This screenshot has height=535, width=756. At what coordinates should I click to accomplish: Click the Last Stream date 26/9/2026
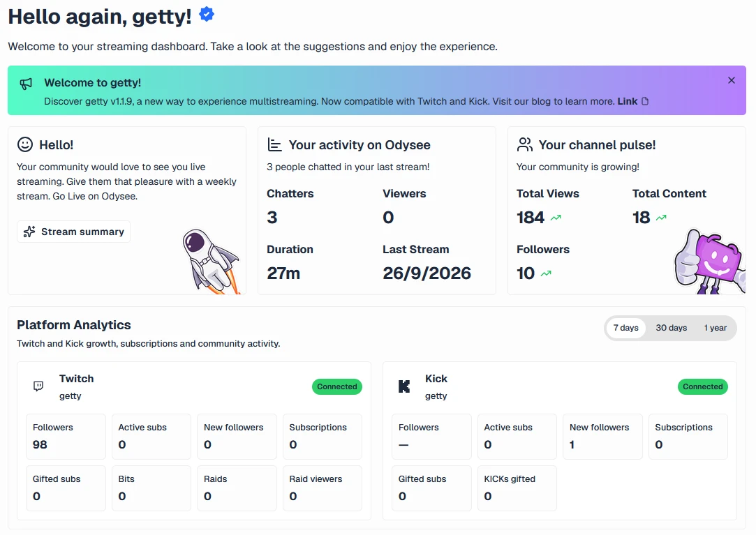[x=427, y=273]
